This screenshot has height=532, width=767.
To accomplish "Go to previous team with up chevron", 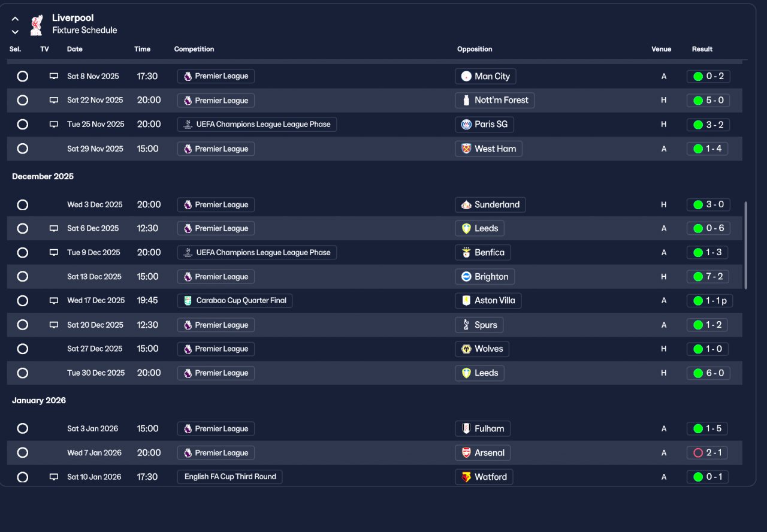I will pos(15,19).
